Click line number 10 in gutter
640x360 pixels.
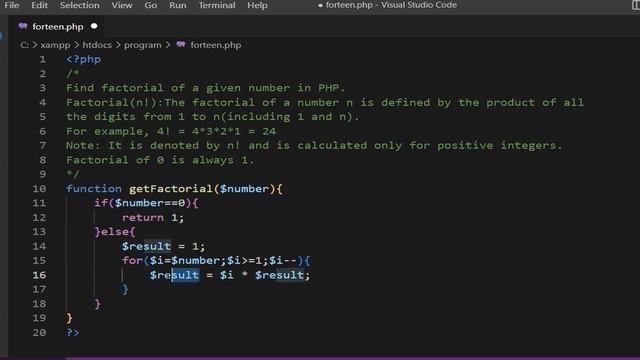tap(39, 189)
